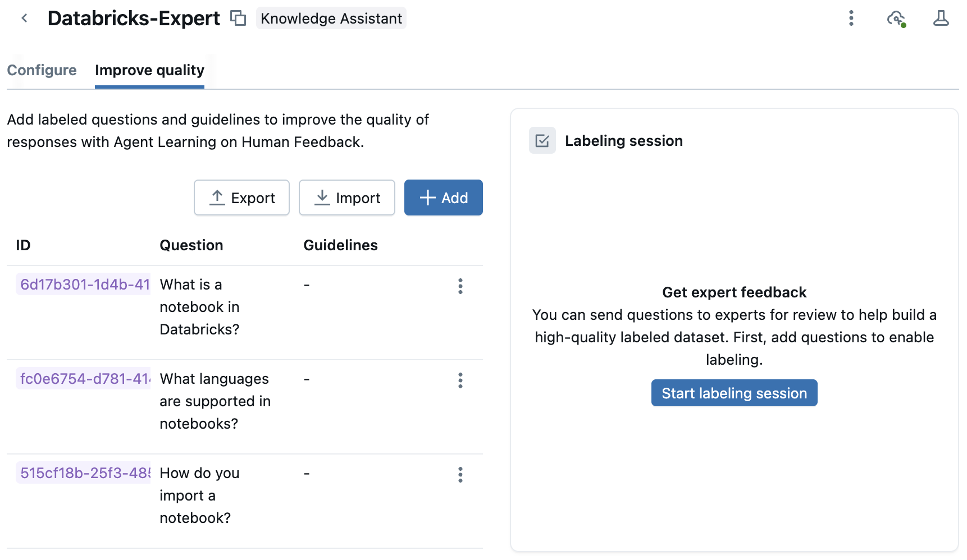Start labeling session
The image size is (967, 560).
point(734,393)
